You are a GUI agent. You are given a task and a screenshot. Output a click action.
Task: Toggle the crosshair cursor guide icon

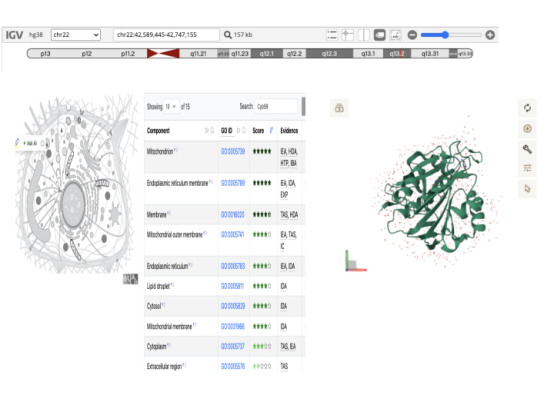point(348,35)
